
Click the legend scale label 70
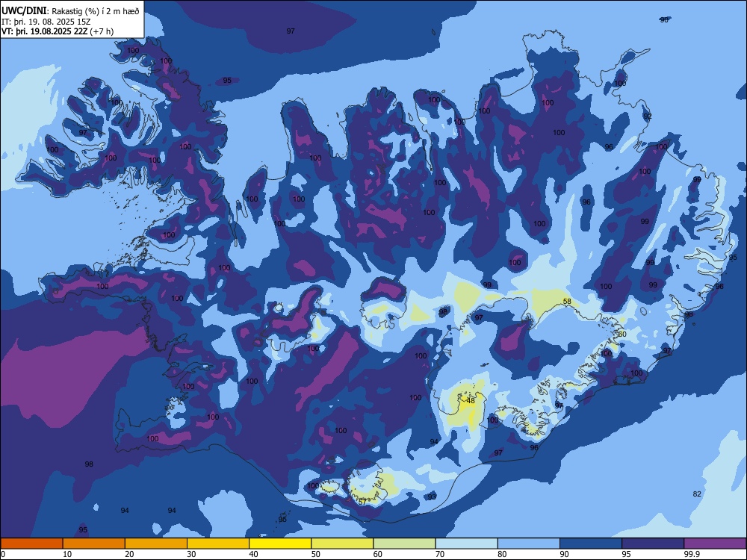[x=441, y=554]
